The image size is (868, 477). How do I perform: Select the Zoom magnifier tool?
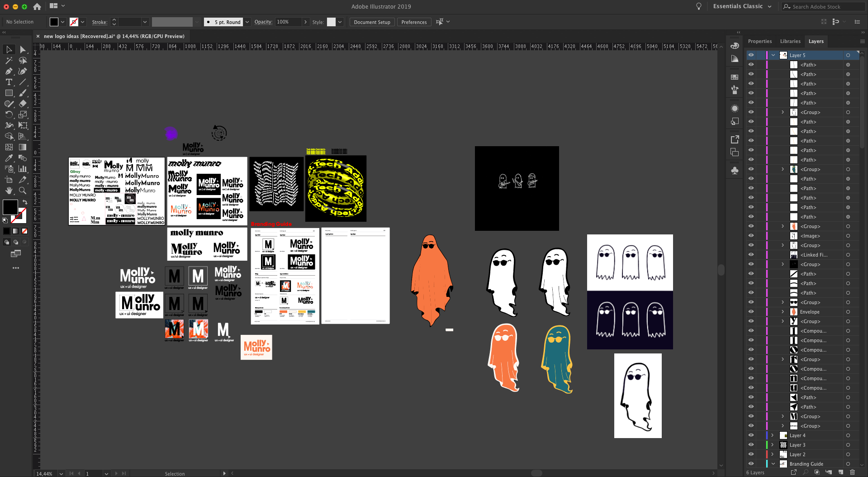pyautogui.click(x=23, y=191)
